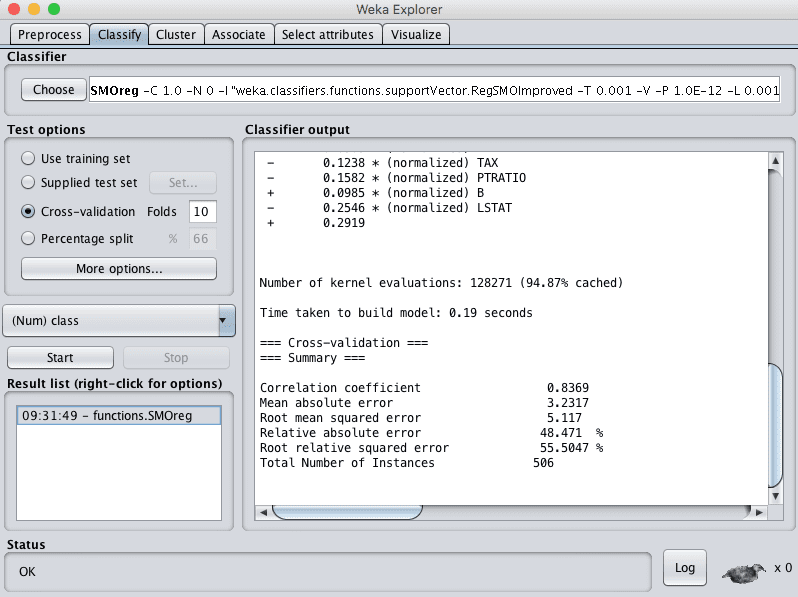Click the output scroll down arrow
Image resolution: width=798 pixels, height=597 pixels.
[x=775, y=496]
